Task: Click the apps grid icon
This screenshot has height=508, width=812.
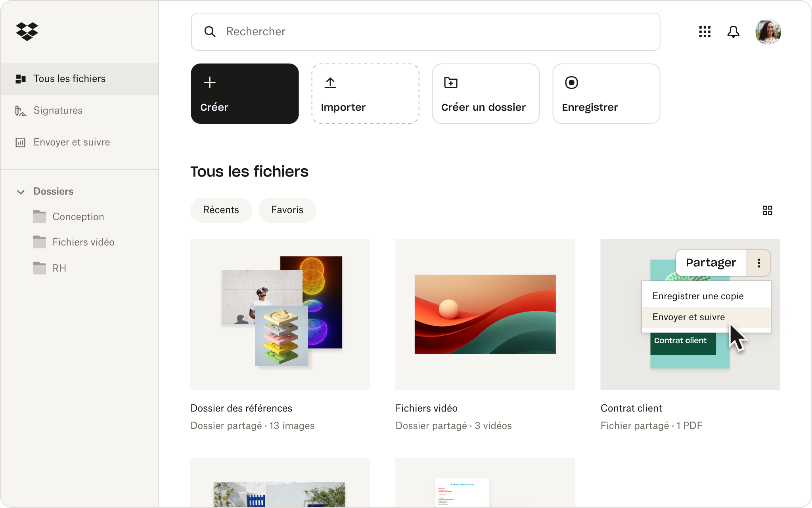Action: [705, 32]
